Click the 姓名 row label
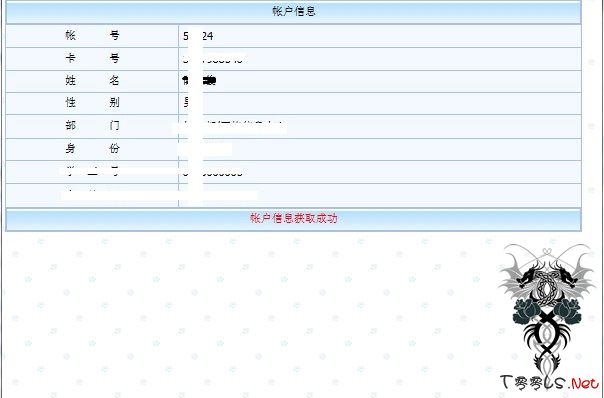The image size is (604, 398). click(x=92, y=81)
